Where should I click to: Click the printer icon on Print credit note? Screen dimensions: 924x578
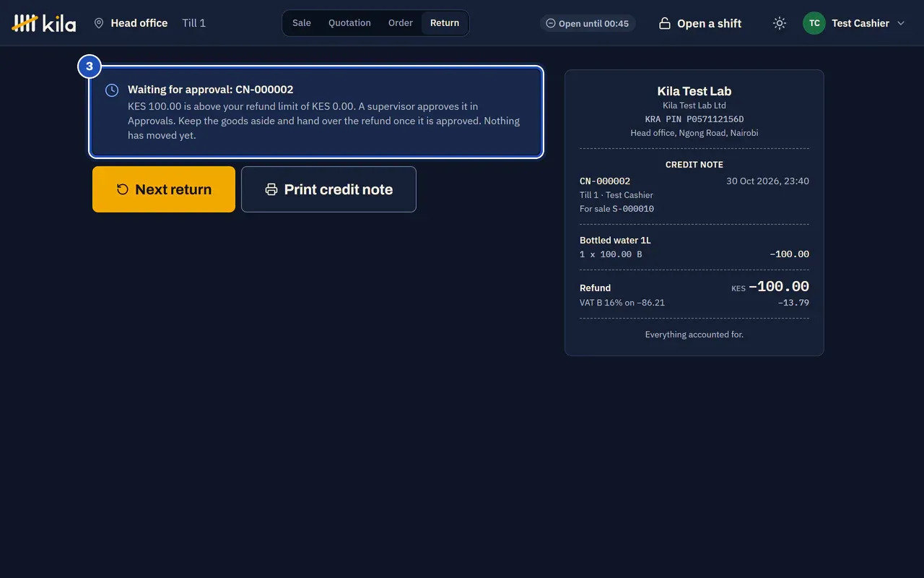[271, 189]
